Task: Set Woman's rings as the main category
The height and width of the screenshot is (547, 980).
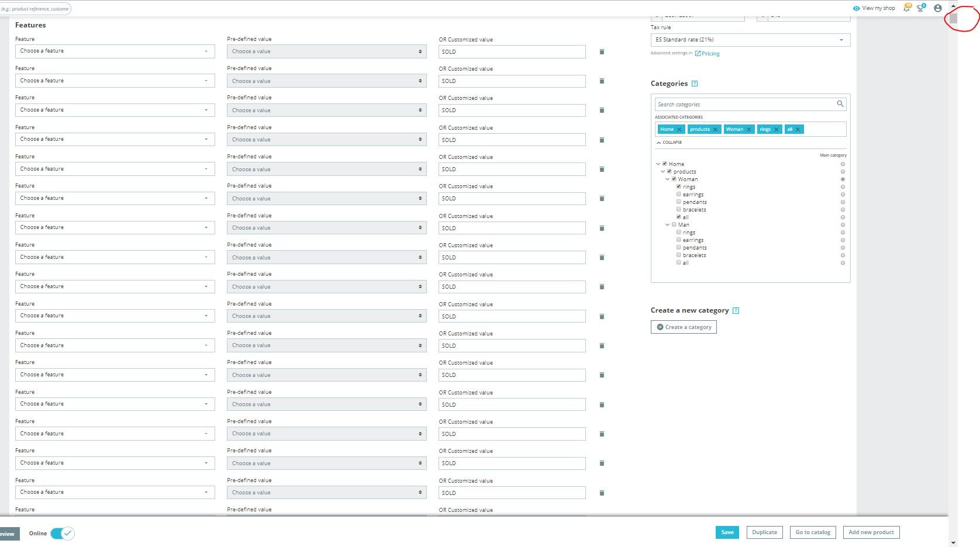Action: point(843,187)
